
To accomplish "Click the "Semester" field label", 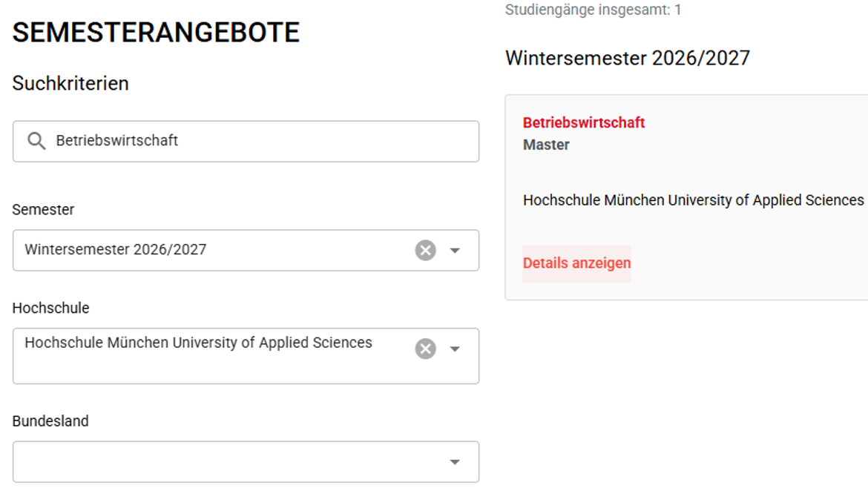I will pos(42,210).
